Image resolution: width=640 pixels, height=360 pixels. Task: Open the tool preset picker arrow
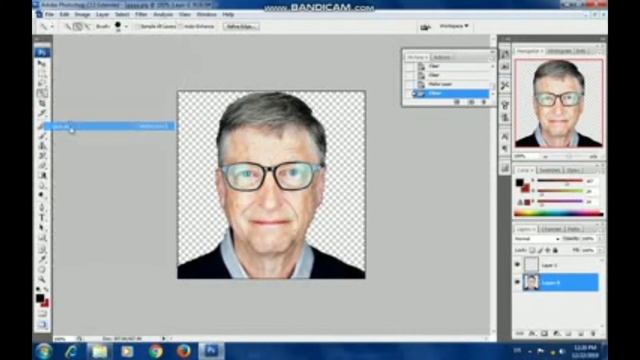pyautogui.click(x=52, y=27)
